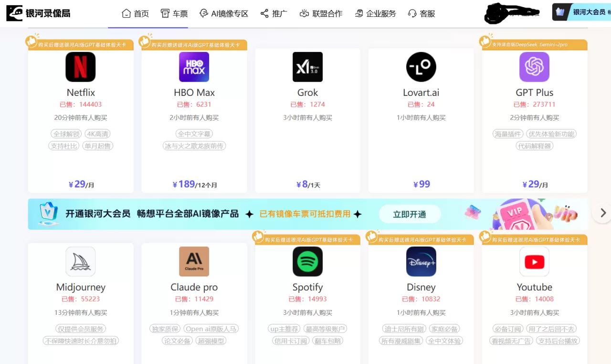Click the 迪士尼所有剧 tag
The image size is (611, 364).
(404, 329)
